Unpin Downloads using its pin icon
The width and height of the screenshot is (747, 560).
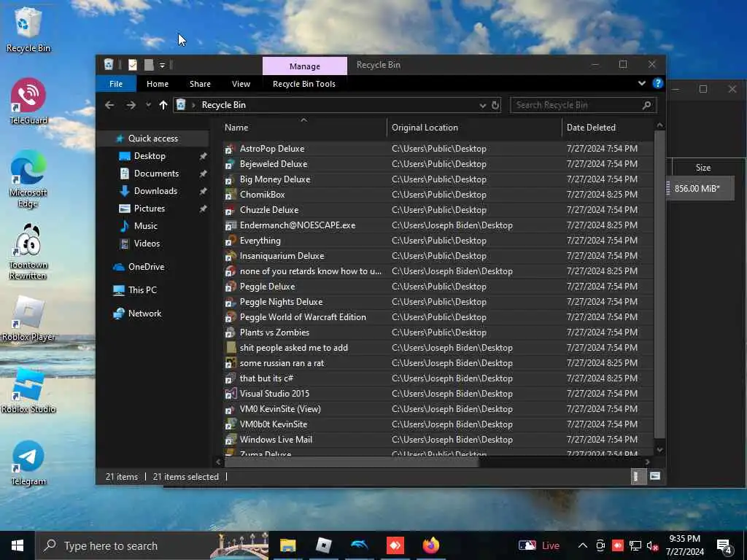(x=203, y=191)
